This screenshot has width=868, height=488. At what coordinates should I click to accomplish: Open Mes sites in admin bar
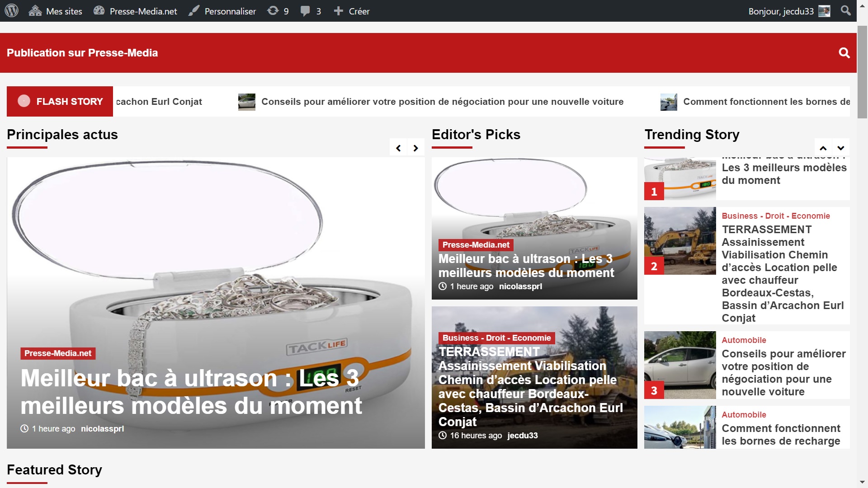(55, 11)
